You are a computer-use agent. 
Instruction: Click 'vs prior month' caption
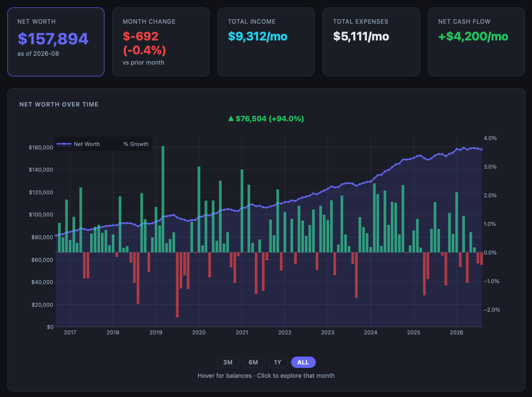click(x=143, y=63)
